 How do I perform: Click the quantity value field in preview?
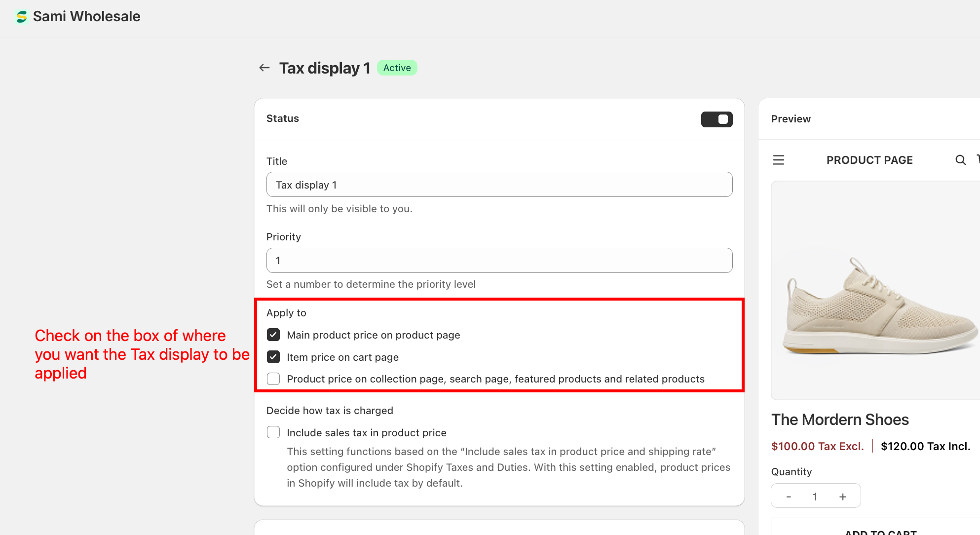point(815,497)
